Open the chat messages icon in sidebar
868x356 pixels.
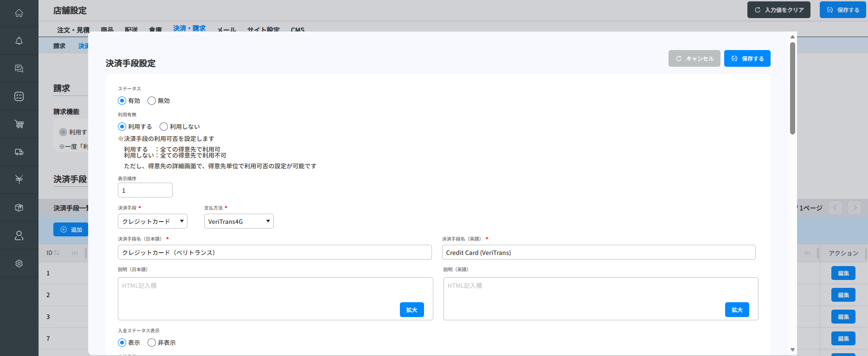(19, 69)
